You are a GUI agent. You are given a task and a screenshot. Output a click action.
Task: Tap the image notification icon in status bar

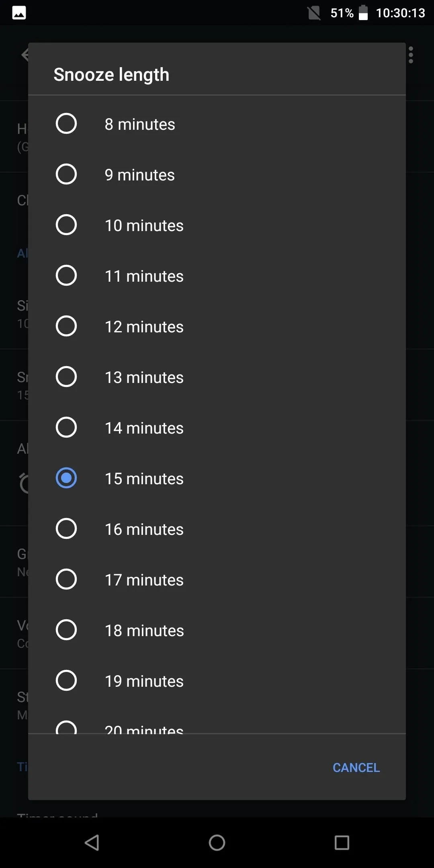19,13
